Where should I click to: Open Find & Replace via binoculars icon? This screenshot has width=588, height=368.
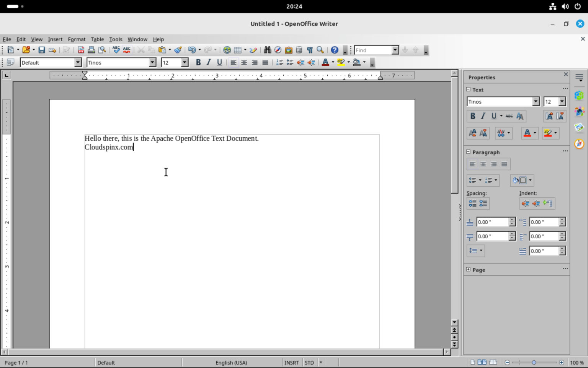click(x=267, y=50)
